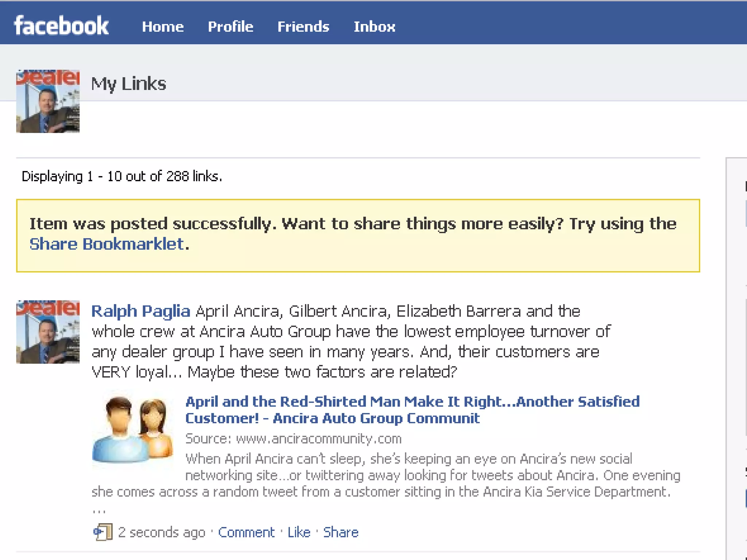Click the profile photo beside My Links
Viewport: 747px width, 560px height.
click(x=48, y=101)
